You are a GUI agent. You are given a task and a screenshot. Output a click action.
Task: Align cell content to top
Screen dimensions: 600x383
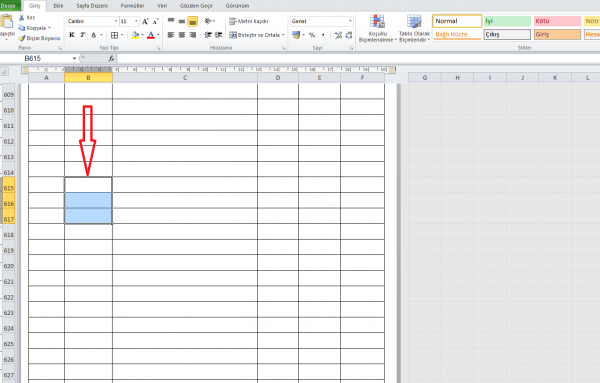click(171, 21)
